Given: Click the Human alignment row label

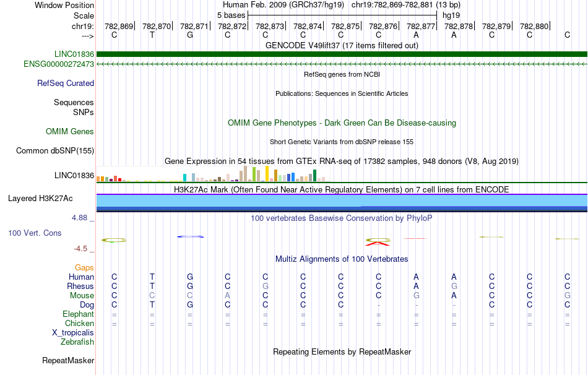Looking at the screenshot, I should pos(81,277).
